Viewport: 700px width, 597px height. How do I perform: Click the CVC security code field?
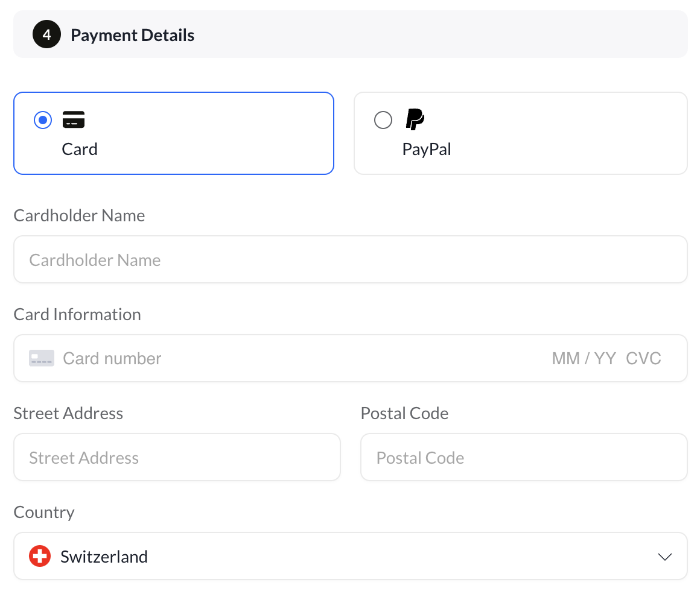pos(643,358)
